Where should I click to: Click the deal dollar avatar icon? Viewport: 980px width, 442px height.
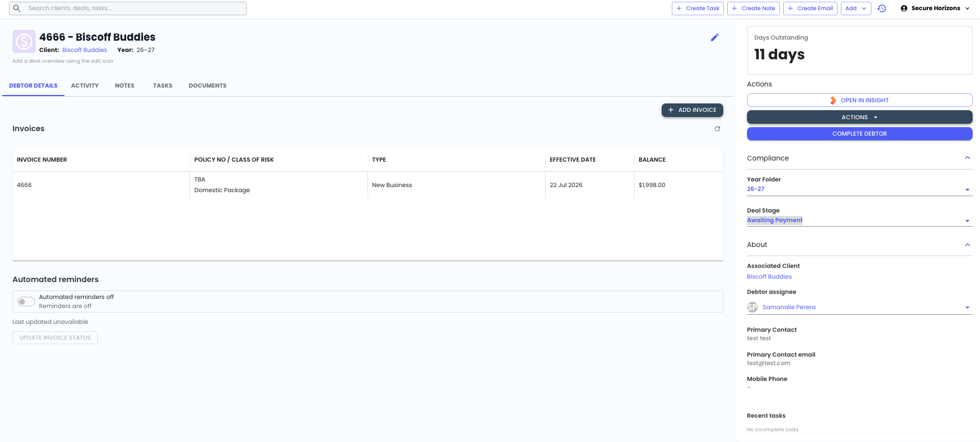pos(24,42)
